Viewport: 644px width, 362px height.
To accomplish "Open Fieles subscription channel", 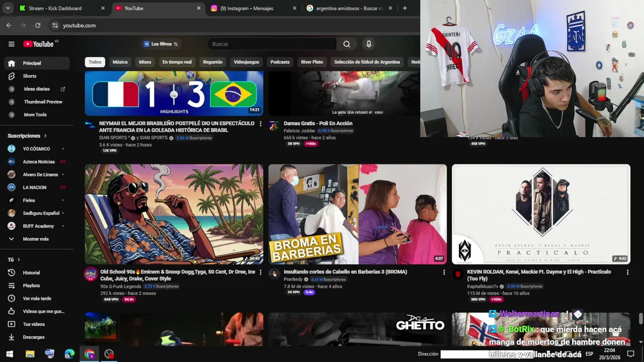I will coord(37,200).
